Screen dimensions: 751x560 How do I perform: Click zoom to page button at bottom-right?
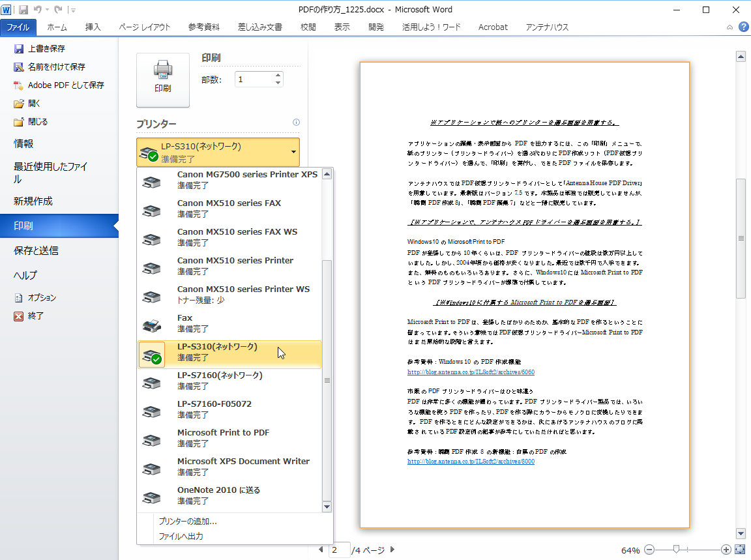740,550
